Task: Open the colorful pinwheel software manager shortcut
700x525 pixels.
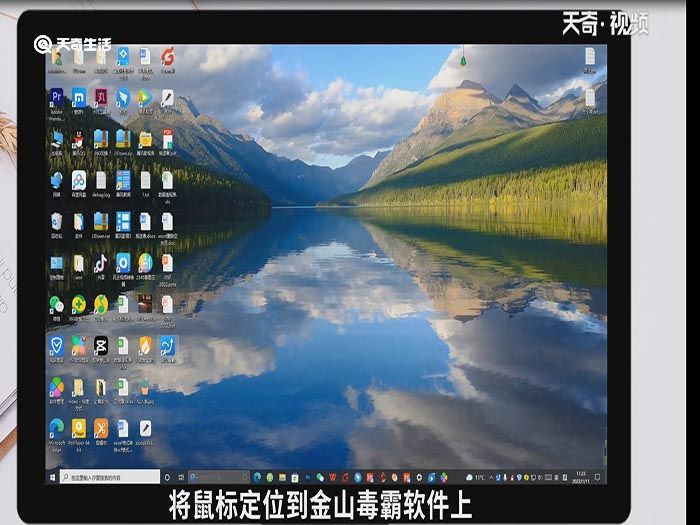Action: [57, 387]
